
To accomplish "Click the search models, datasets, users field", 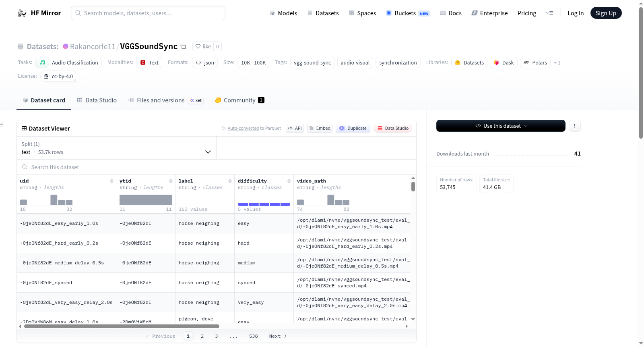I will click(x=148, y=13).
